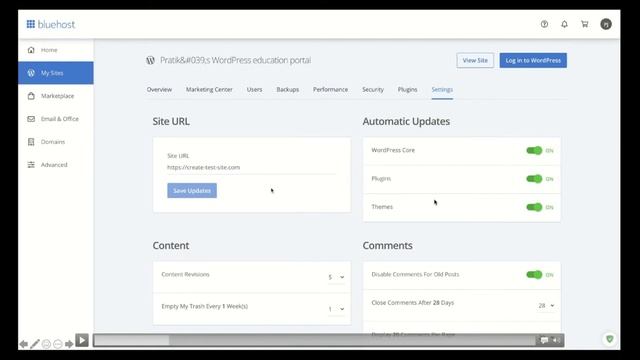Switch to the Backups tab
Screen dimensions: 640x360
pos(288,89)
